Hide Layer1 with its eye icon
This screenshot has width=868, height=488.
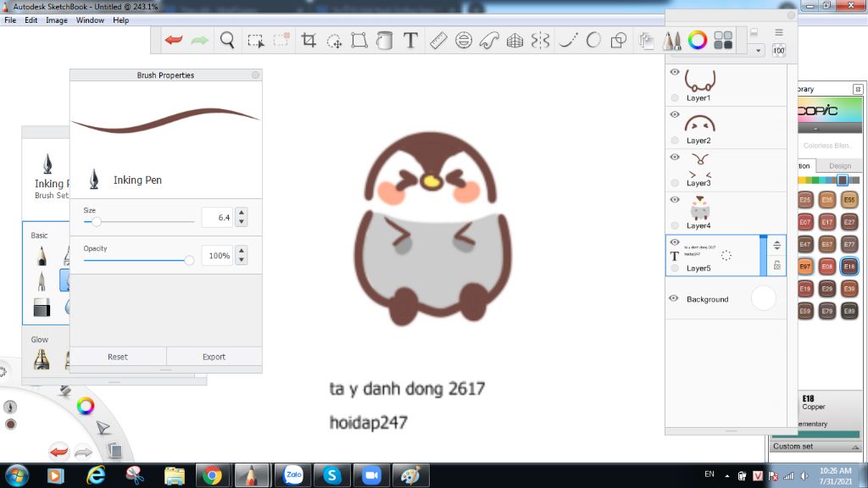click(x=674, y=72)
